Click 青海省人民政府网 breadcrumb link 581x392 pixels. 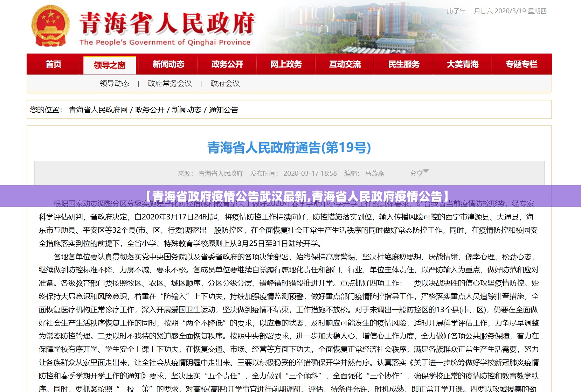coord(98,110)
